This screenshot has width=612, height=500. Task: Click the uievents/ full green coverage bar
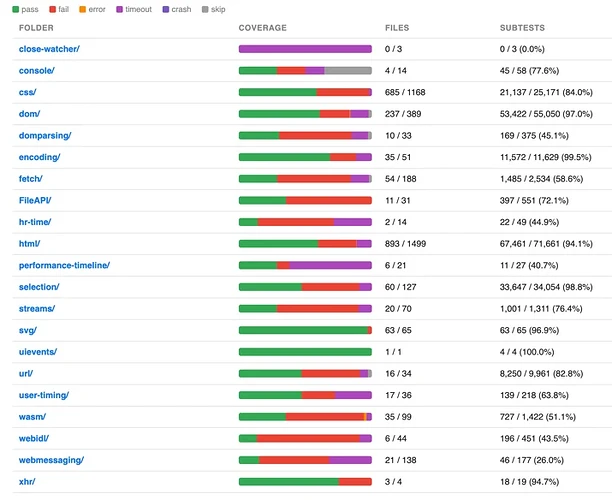pos(305,352)
